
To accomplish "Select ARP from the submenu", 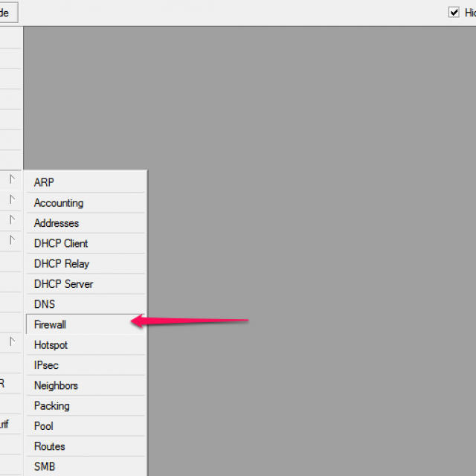I will pyautogui.click(x=44, y=182).
